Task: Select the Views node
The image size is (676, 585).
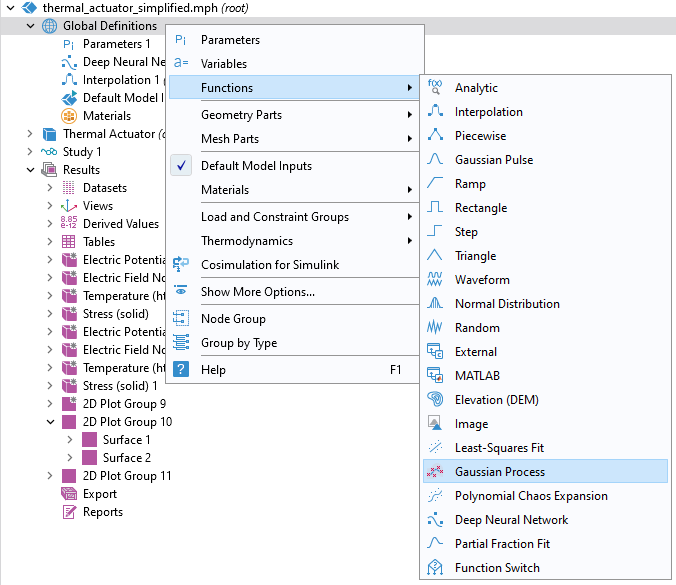Action: click(x=98, y=206)
